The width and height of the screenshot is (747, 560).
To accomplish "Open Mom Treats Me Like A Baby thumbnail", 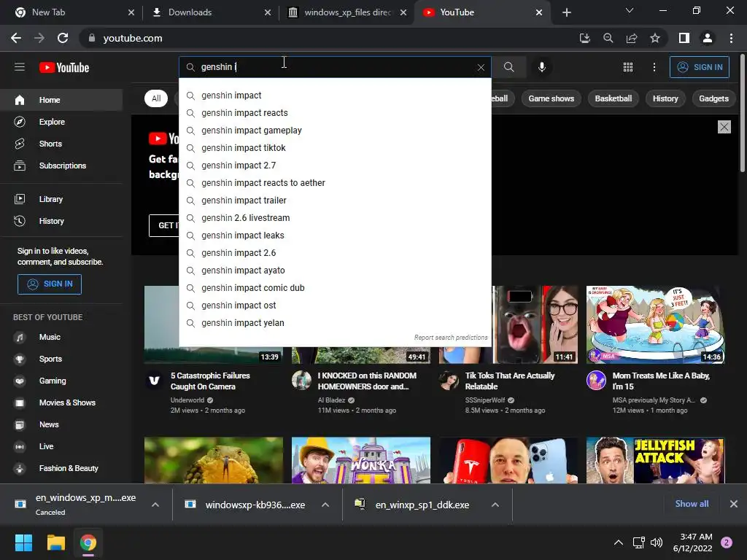I will [656, 324].
